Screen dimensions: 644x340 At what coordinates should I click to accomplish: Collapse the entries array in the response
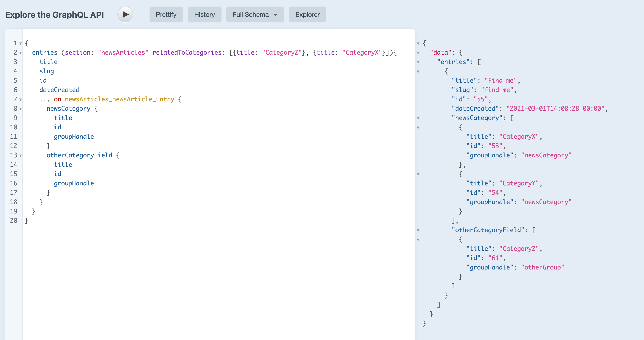point(419,62)
